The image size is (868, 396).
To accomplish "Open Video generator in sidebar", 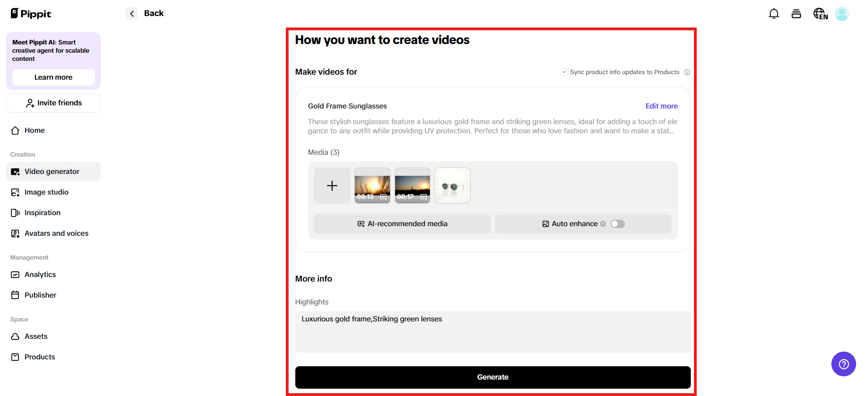I will (x=53, y=172).
